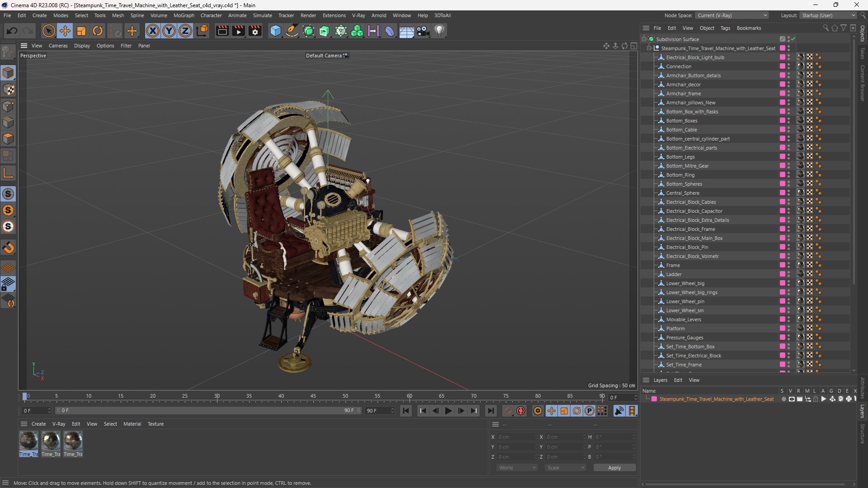Expand the layer Steampunk_Time_Travel_Machine entry

click(x=647, y=399)
